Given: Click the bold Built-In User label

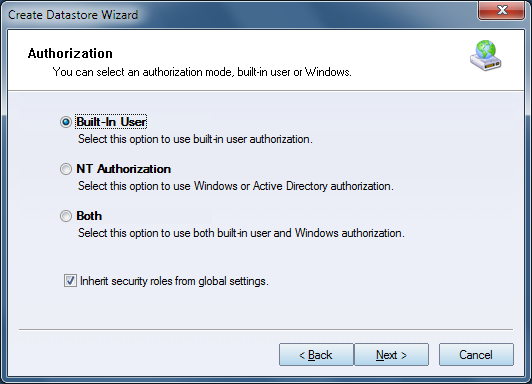Looking at the screenshot, I should click(111, 122).
